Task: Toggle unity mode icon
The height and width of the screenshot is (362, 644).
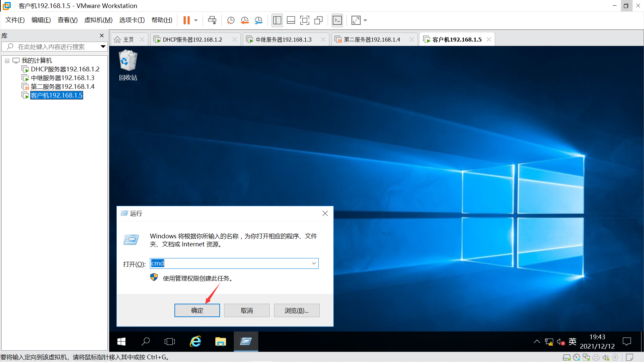Action: (x=318, y=20)
